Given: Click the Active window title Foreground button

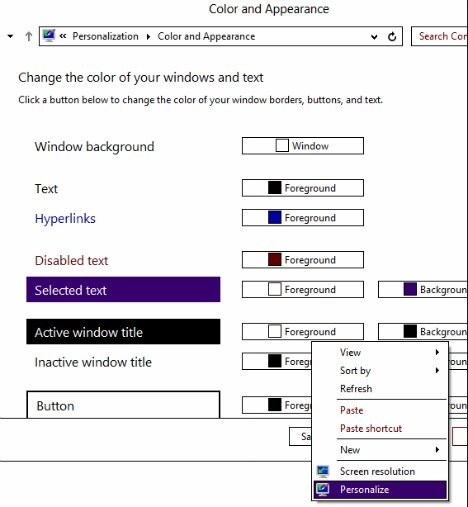Looking at the screenshot, I should pyautogui.click(x=303, y=331).
